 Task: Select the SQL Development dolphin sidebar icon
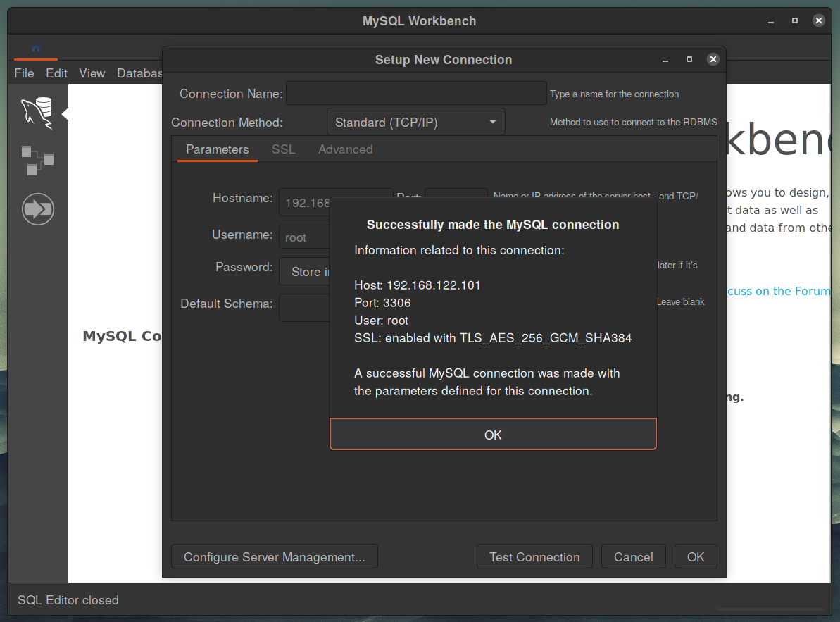click(38, 113)
